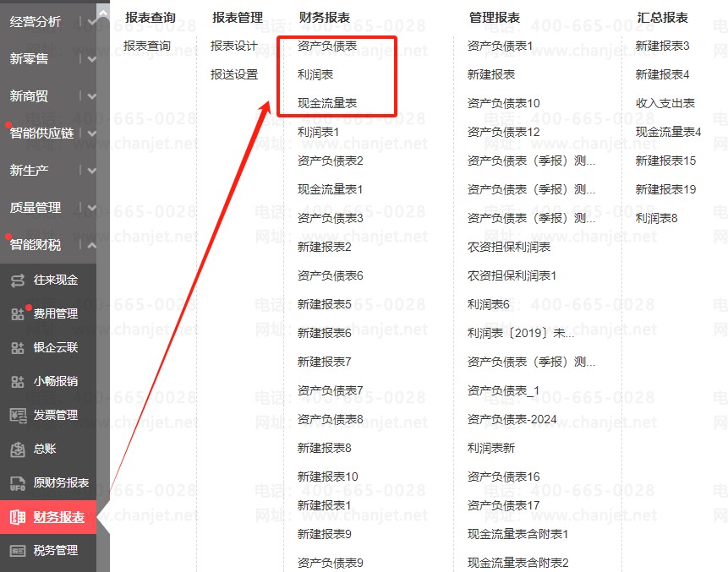
Task: Open the 新建报表15 report
Action: pyautogui.click(x=665, y=161)
